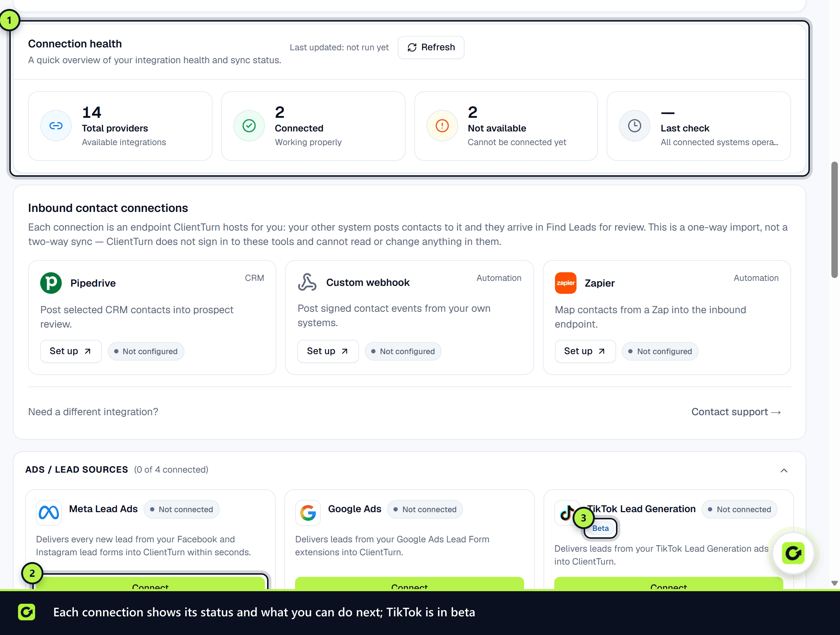Click the CRM label on Pipedrive card

pyautogui.click(x=255, y=278)
